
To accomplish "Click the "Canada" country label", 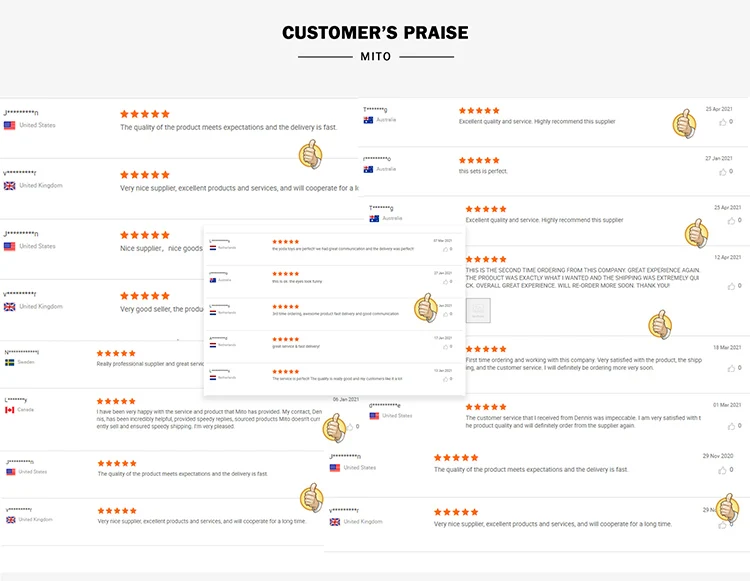I will coord(26,410).
